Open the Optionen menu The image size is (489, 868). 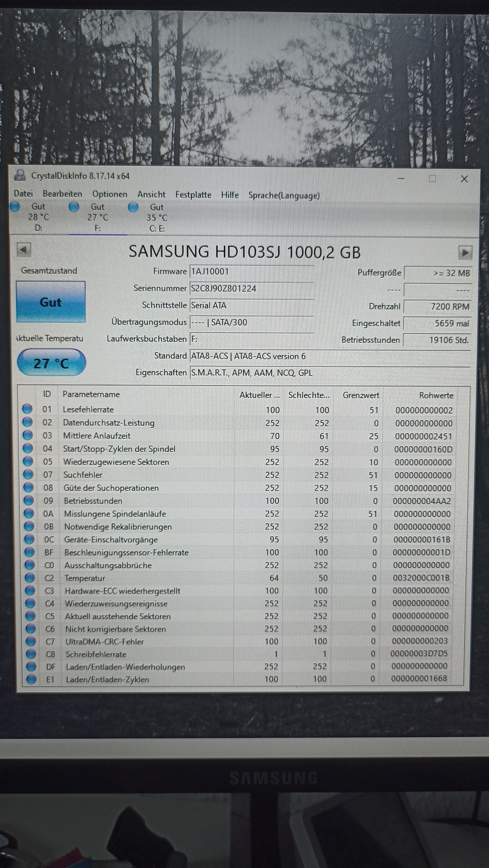click(110, 194)
